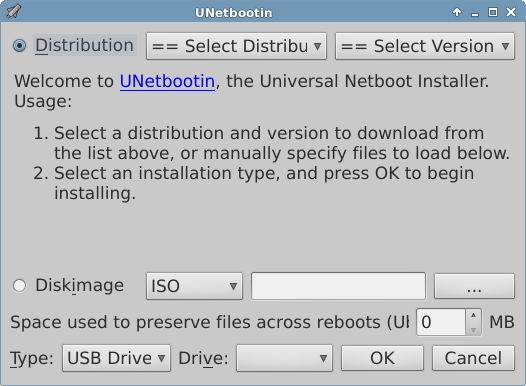
Task: Click the 'MB' unit label
Action: tap(502, 322)
